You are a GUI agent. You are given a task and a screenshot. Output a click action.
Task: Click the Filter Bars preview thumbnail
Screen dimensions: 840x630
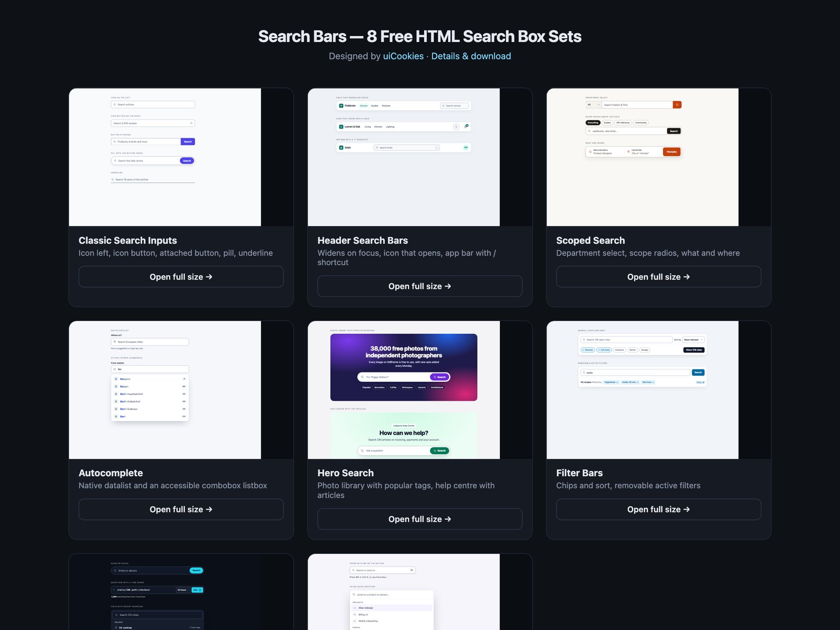pyautogui.click(x=658, y=390)
